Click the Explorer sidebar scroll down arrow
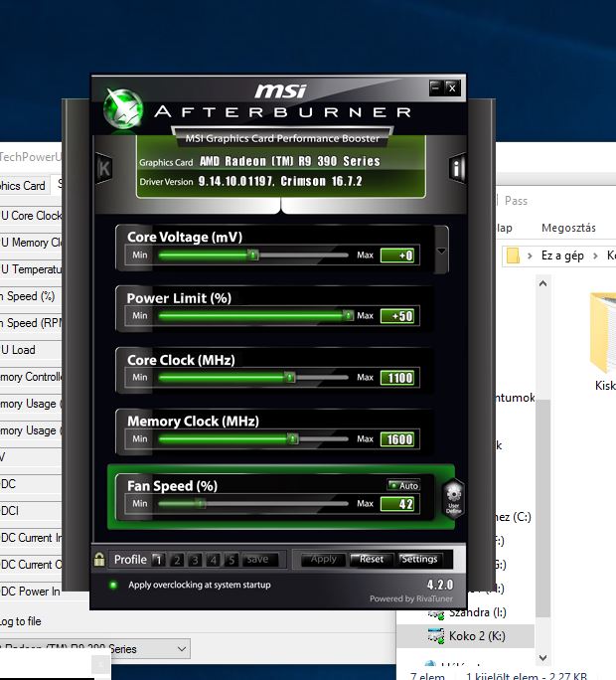The image size is (616, 680). [542, 658]
